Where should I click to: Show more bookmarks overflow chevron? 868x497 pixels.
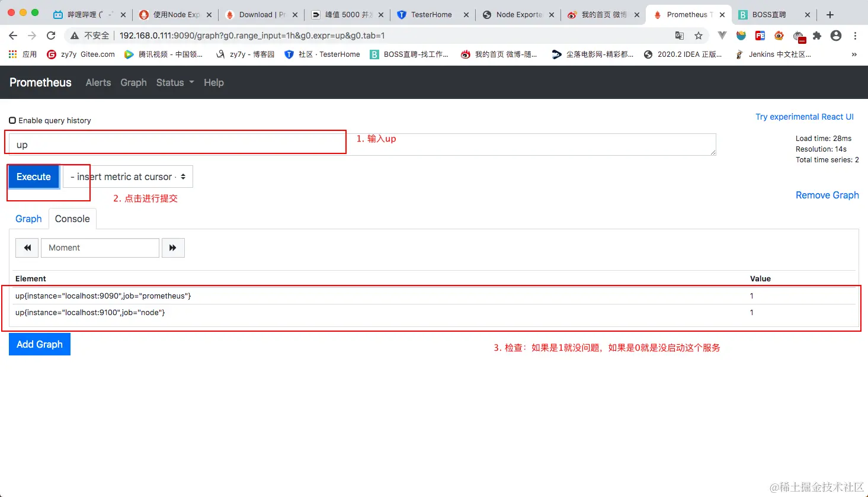(854, 54)
